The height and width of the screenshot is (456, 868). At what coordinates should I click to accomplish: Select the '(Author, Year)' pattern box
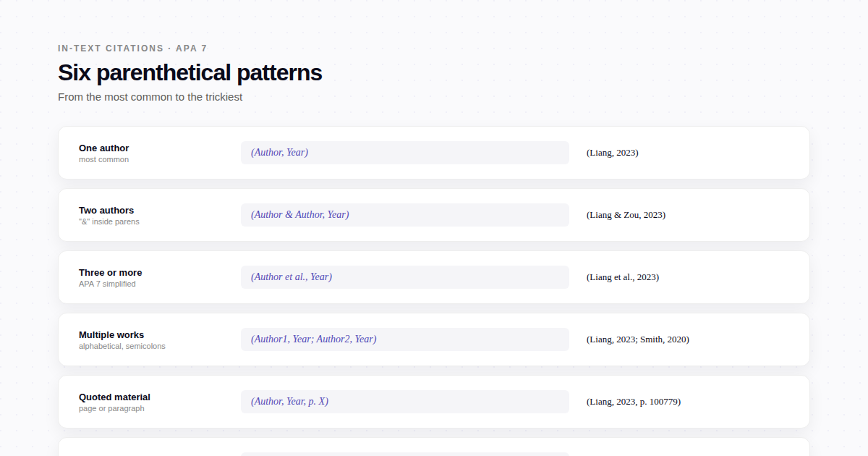point(405,153)
